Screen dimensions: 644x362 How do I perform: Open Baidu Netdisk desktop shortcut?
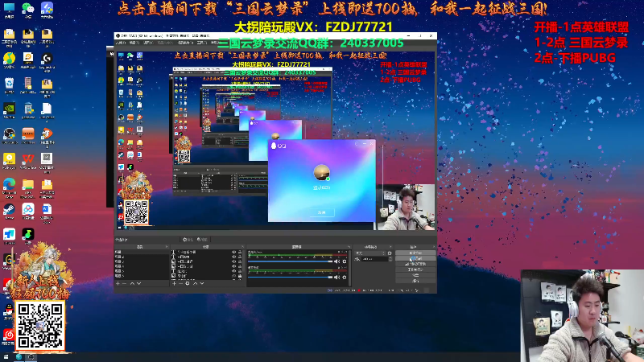pos(28,212)
